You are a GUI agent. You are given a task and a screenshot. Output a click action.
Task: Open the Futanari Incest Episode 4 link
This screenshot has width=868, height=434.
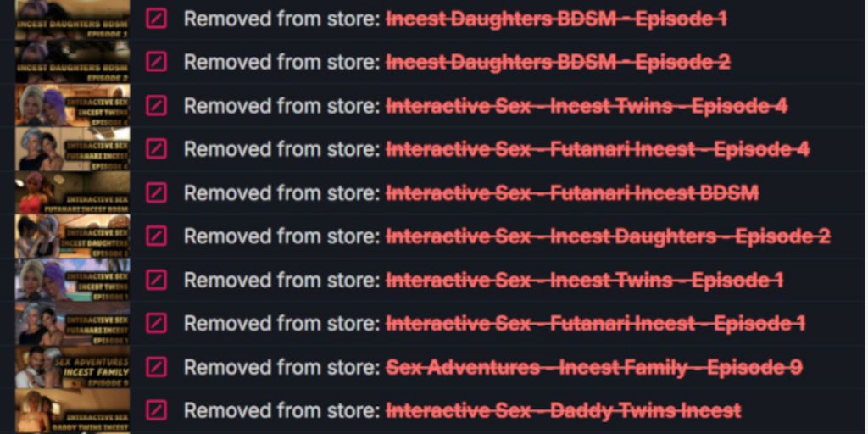(x=598, y=149)
